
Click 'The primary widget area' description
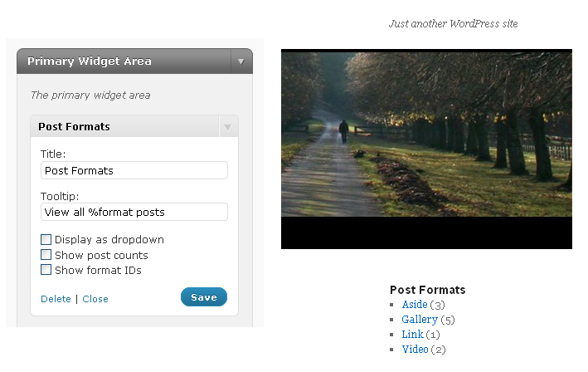coord(90,95)
